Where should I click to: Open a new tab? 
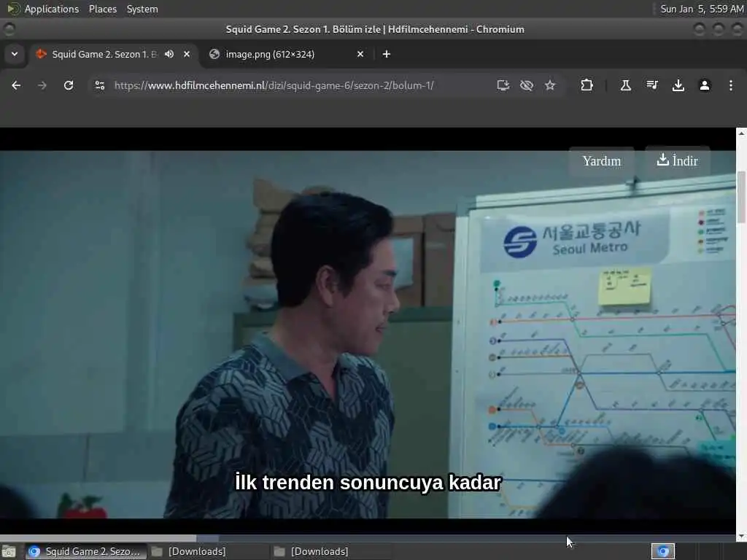pyautogui.click(x=387, y=54)
